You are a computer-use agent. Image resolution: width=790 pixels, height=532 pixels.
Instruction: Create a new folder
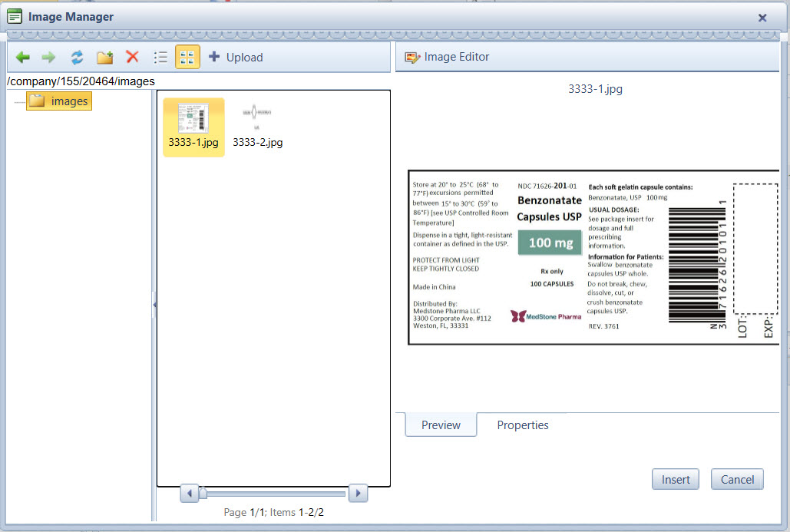point(104,58)
